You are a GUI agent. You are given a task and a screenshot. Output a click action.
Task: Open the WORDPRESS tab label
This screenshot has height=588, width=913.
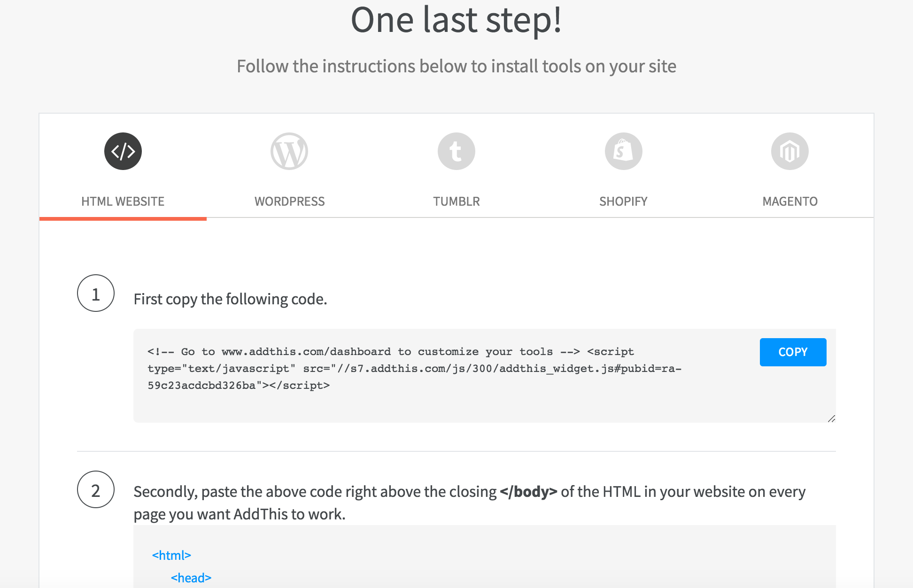[289, 201]
